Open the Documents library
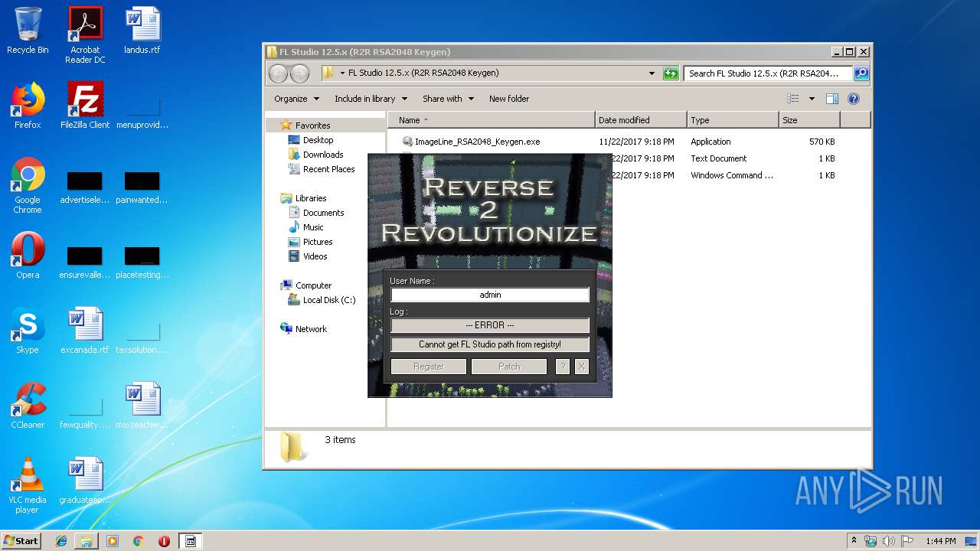Screen dimensions: 980x551 click(x=323, y=213)
